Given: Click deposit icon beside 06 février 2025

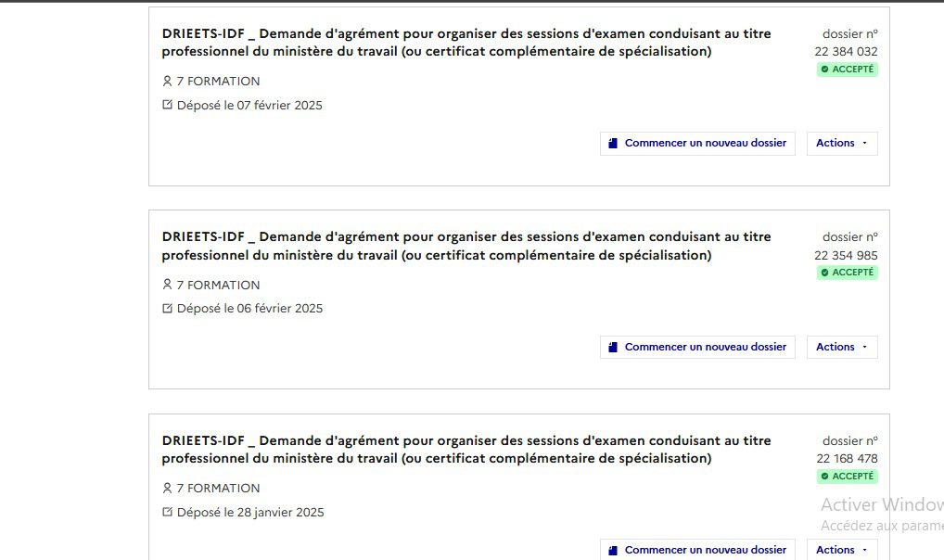Looking at the screenshot, I should coord(168,308).
